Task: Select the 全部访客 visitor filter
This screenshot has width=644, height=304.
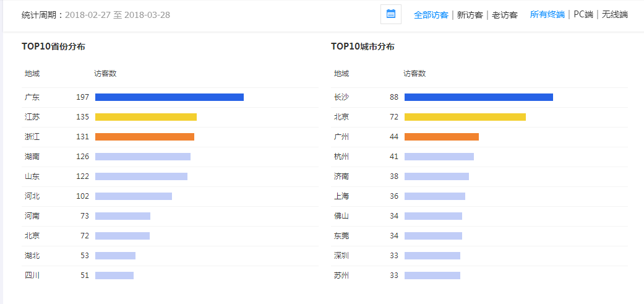Action: (431, 15)
